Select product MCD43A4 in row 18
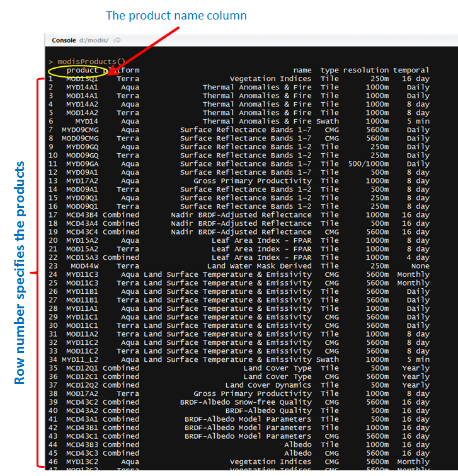 (x=82, y=223)
